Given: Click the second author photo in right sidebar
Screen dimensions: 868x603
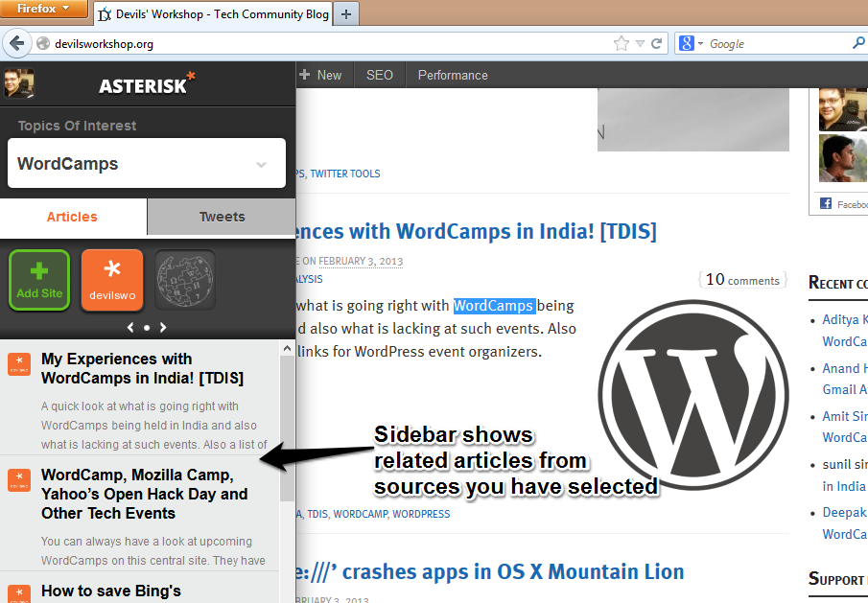Looking at the screenshot, I should click(843, 158).
